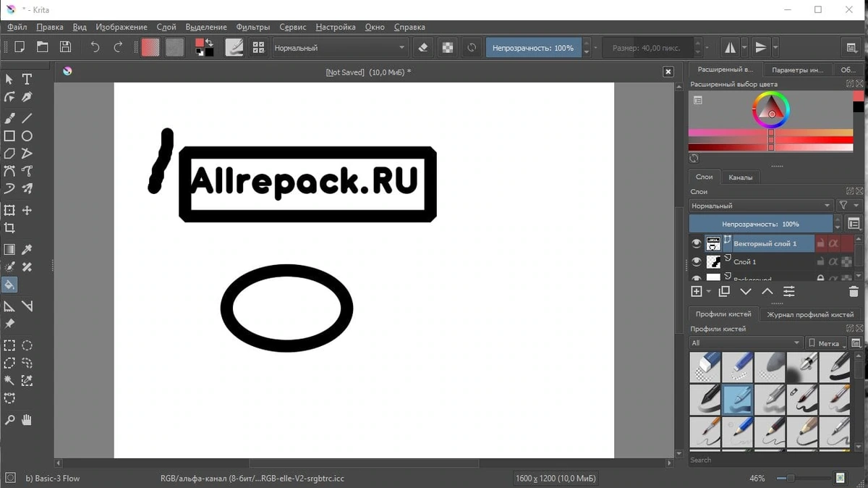Open the brush editor settings icon
Viewport: 868px width, 488px height.
point(234,47)
